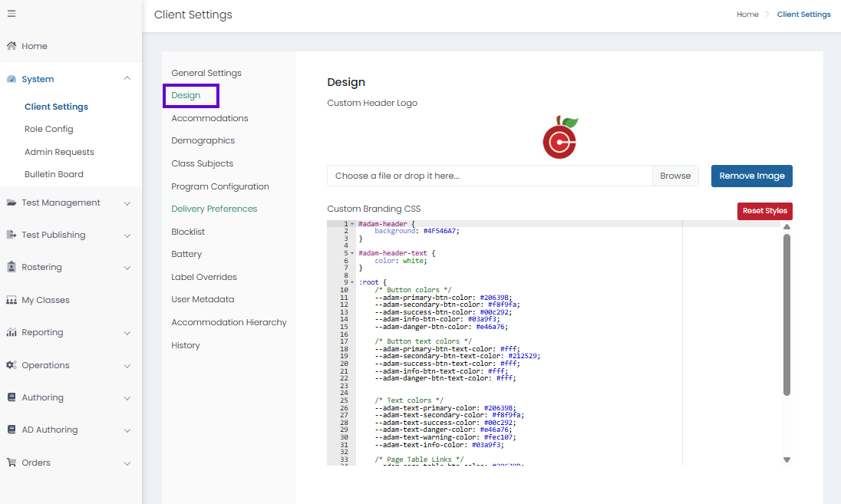Expand the Operations chevron
Screen dimensions: 841x504
coord(127,366)
